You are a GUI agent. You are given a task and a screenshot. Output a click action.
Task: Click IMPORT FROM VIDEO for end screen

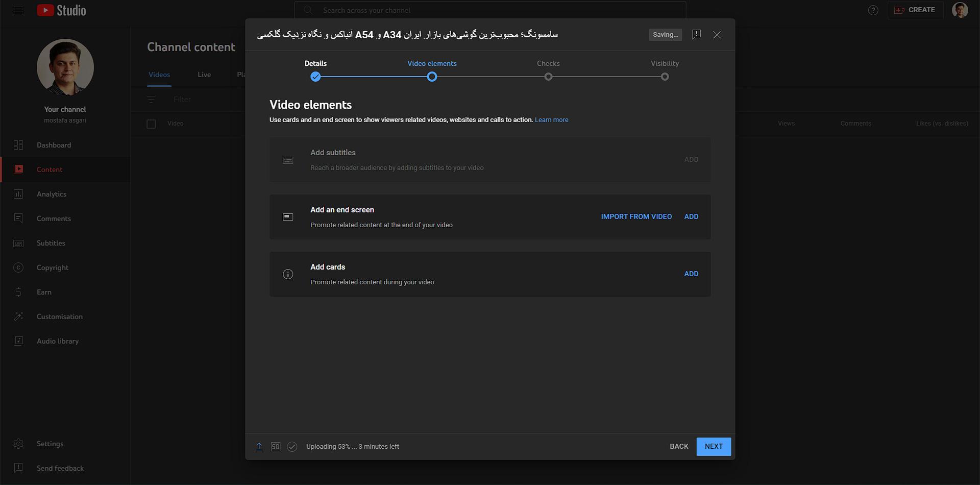pyautogui.click(x=636, y=216)
